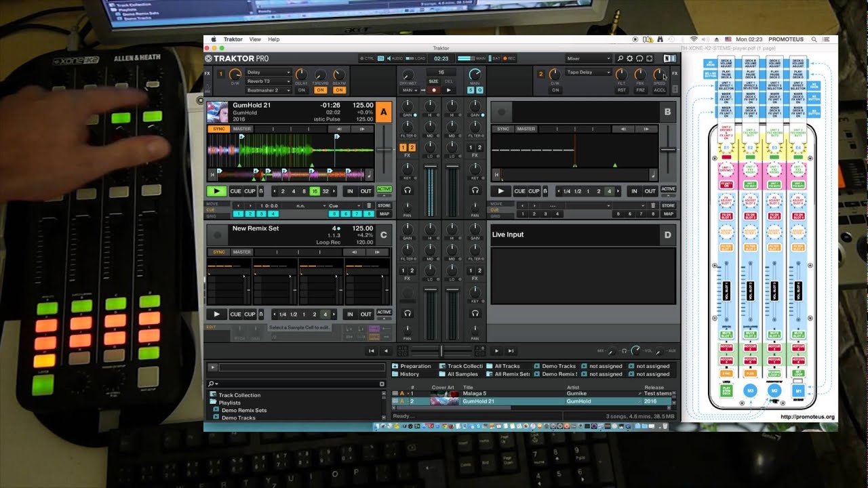Screen dimensions: 868x488
Task: Open the Mixer layout dropdown
Action: click(x=589, y=59)
